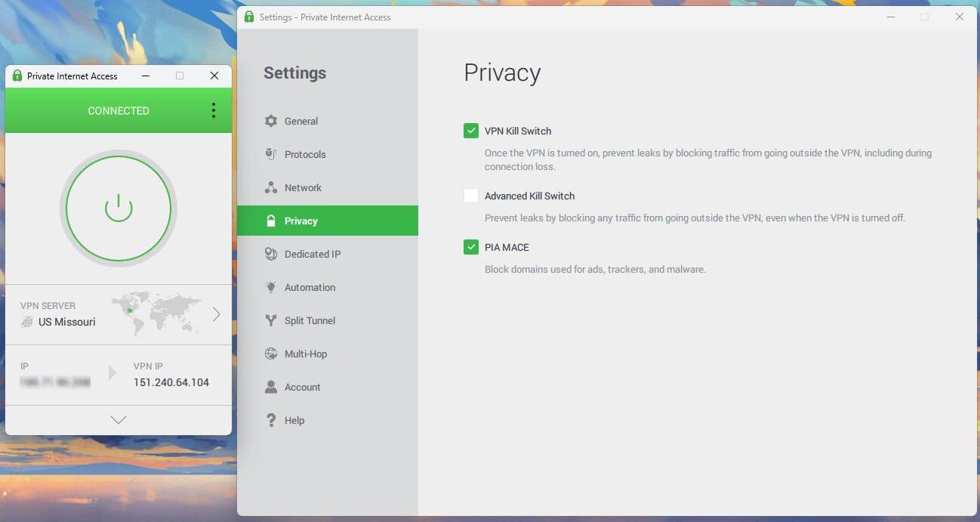Enable the Advanced Kill Switch checkbox
This screenshot has height=522, width=980.
[471, 196]
